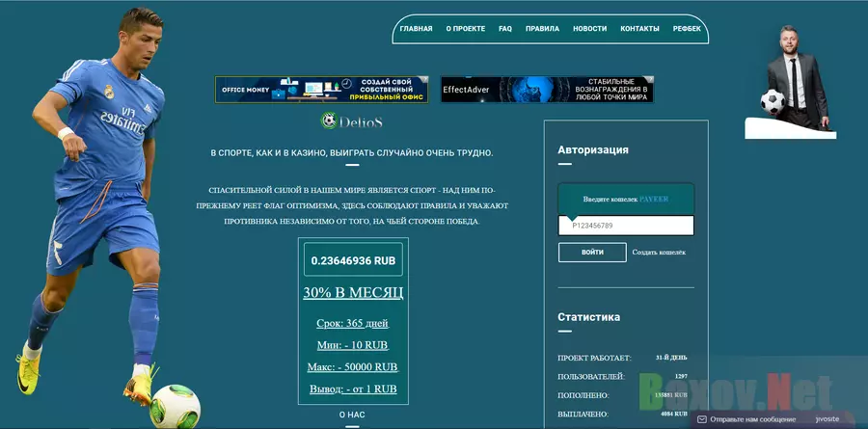
Task: Select НОВОСТИ in the top menu
Action: click(589, 29)
